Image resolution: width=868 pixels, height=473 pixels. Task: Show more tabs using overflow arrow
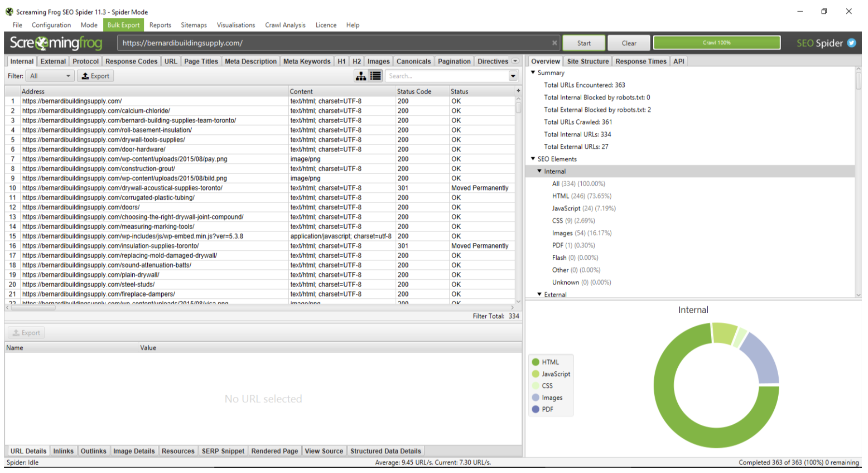click(x=515, y=61)
